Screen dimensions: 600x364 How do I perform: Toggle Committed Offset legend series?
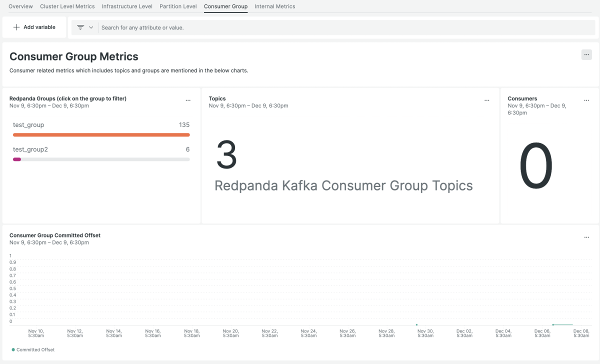pos(33,349)
